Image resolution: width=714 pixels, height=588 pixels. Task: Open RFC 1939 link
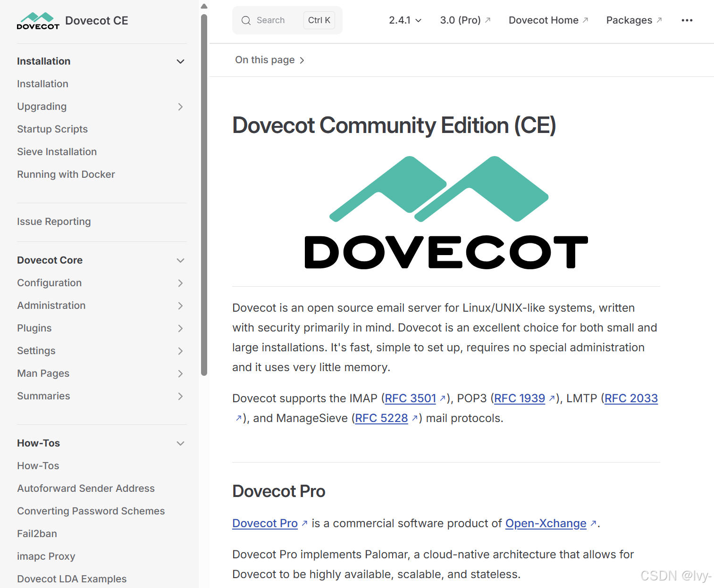[x=520, y=398]
